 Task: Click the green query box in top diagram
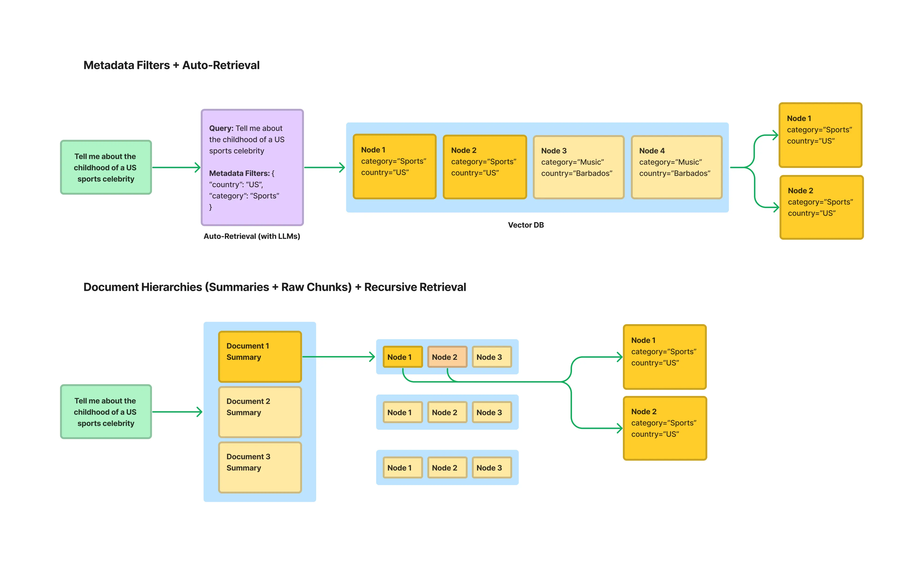pyautogui.click(x=106, y=167)
